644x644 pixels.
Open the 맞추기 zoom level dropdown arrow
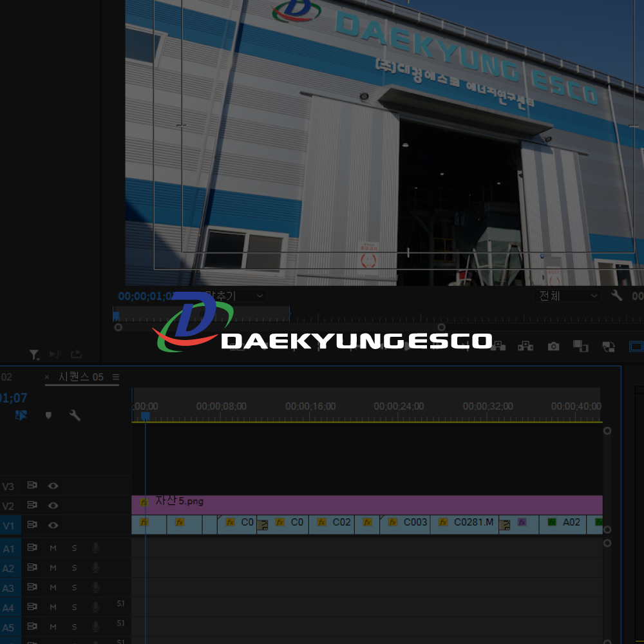pos(260,296)
